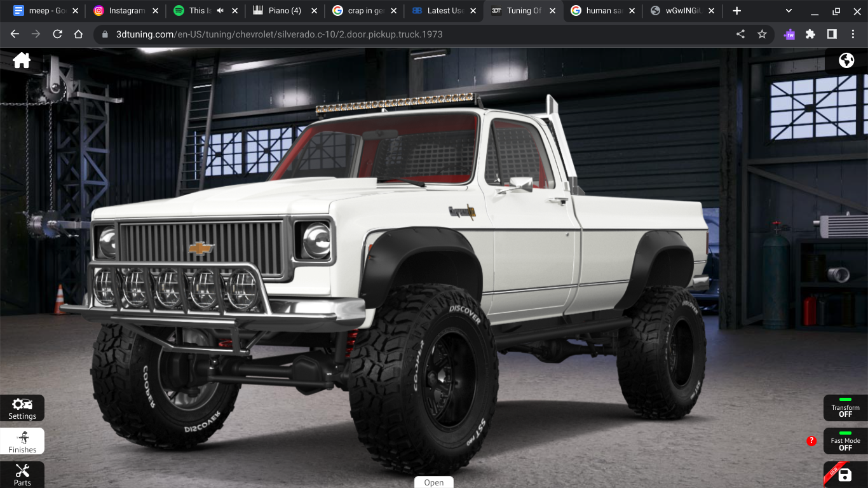Click the address bar URL
This screenshot has height=488, width=868.
tap(280, 34)
